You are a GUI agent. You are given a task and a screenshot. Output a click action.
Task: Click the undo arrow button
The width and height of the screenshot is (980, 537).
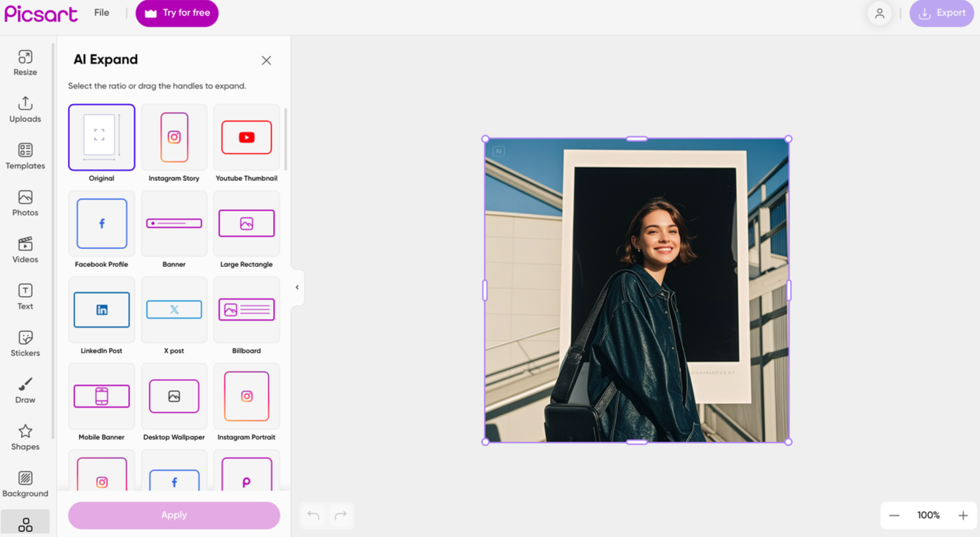click(x=313, y=515)
